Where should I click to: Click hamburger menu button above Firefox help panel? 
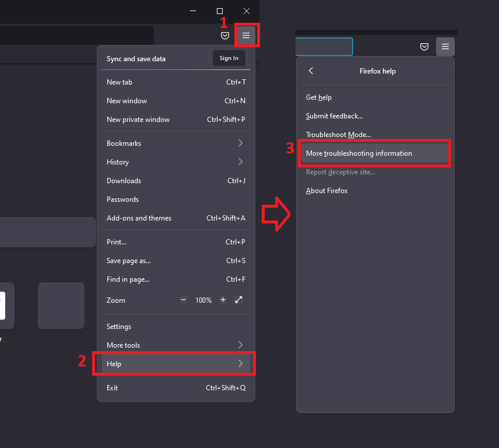tap(445, 47)
